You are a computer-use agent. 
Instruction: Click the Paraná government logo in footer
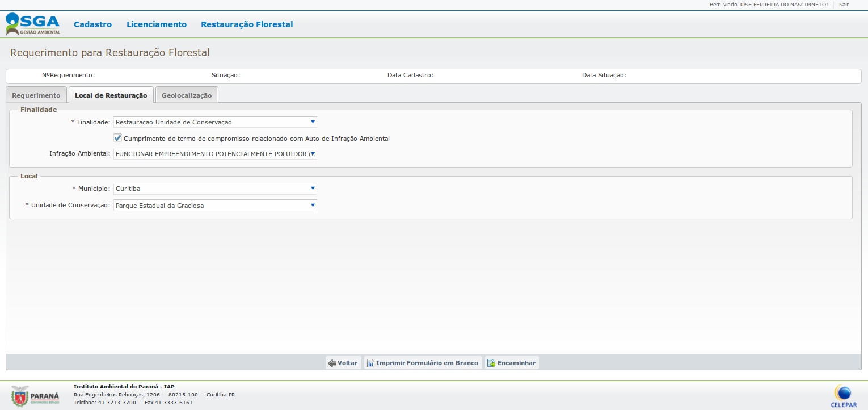pyautogui.click(x=35, y=396)
